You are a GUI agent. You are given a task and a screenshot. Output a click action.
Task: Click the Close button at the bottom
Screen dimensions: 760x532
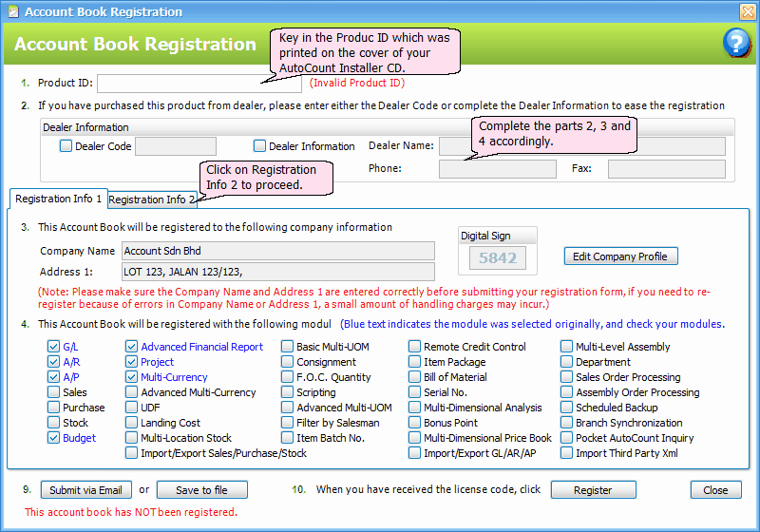pos(715,490)
